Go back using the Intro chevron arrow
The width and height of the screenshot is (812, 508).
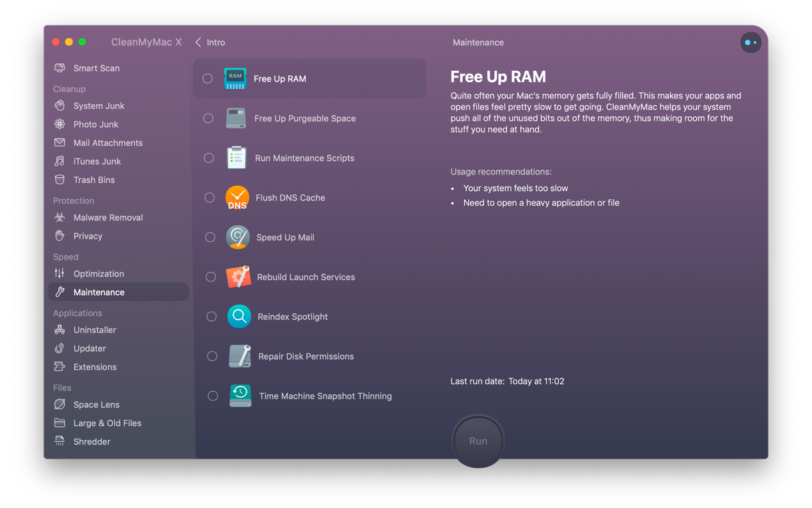pyautogui.click(x=198, y=42)
